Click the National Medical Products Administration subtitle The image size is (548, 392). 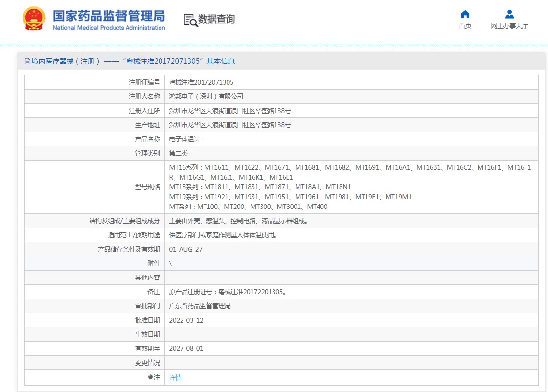coord(109,28)
